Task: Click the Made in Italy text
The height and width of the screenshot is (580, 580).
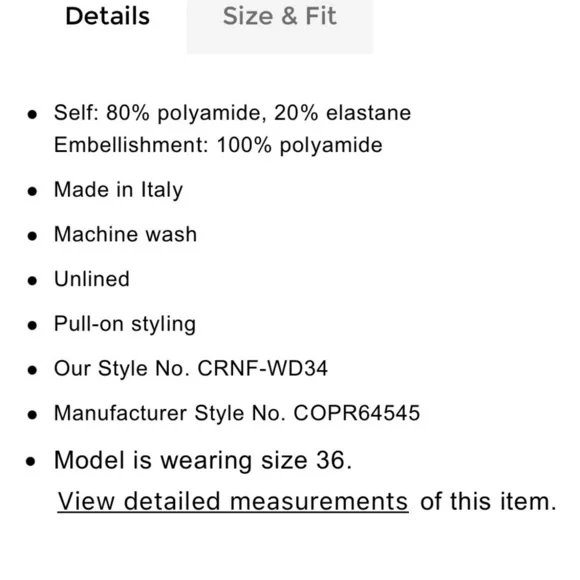Action: 118,190
